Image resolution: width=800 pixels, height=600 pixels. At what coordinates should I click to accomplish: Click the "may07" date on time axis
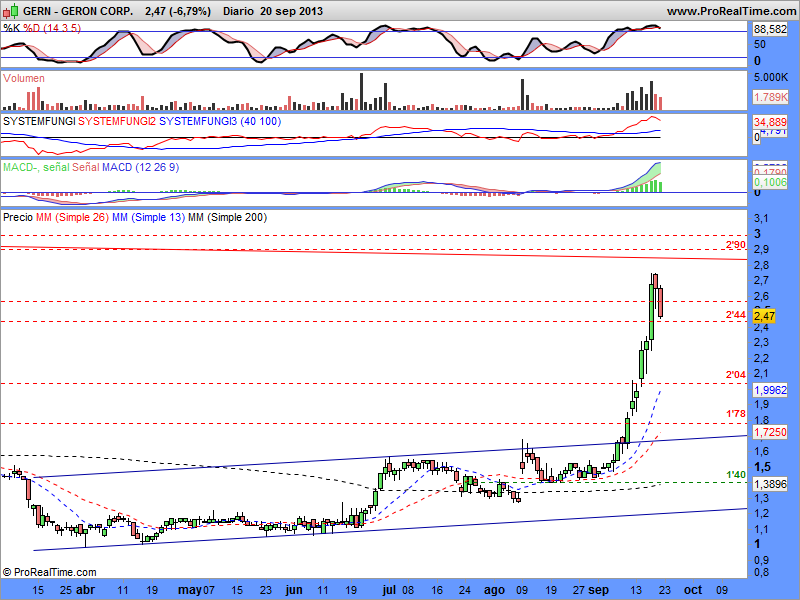click(x=196, y=590)
